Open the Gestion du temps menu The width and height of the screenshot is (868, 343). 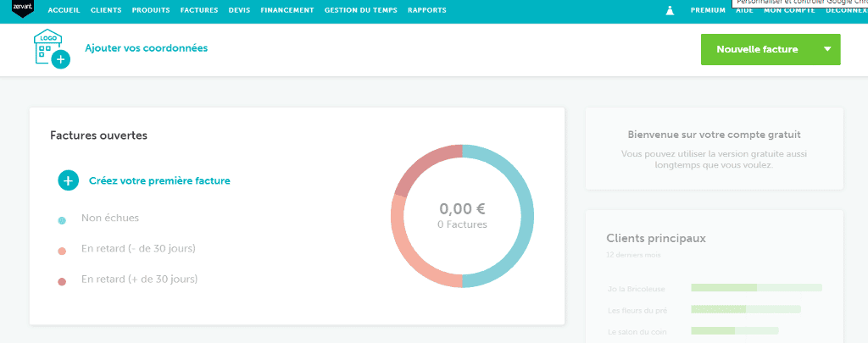(361, 10)
